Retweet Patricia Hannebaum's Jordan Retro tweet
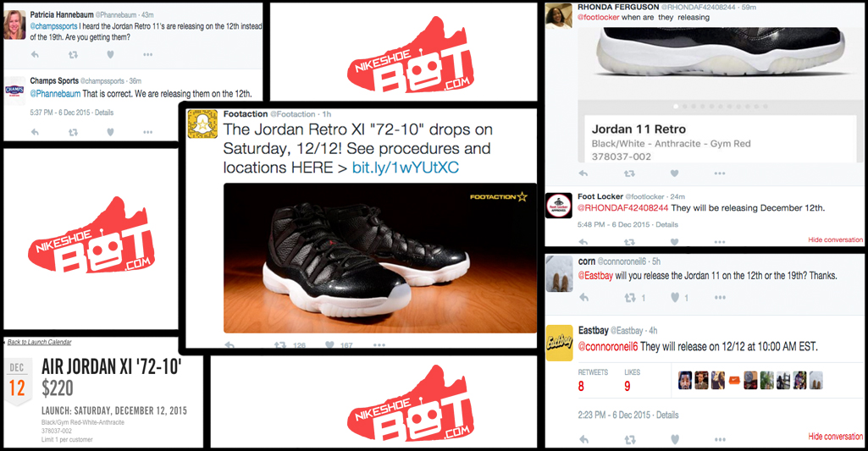Viewport: 868px width, 451px height. point(73,54)
